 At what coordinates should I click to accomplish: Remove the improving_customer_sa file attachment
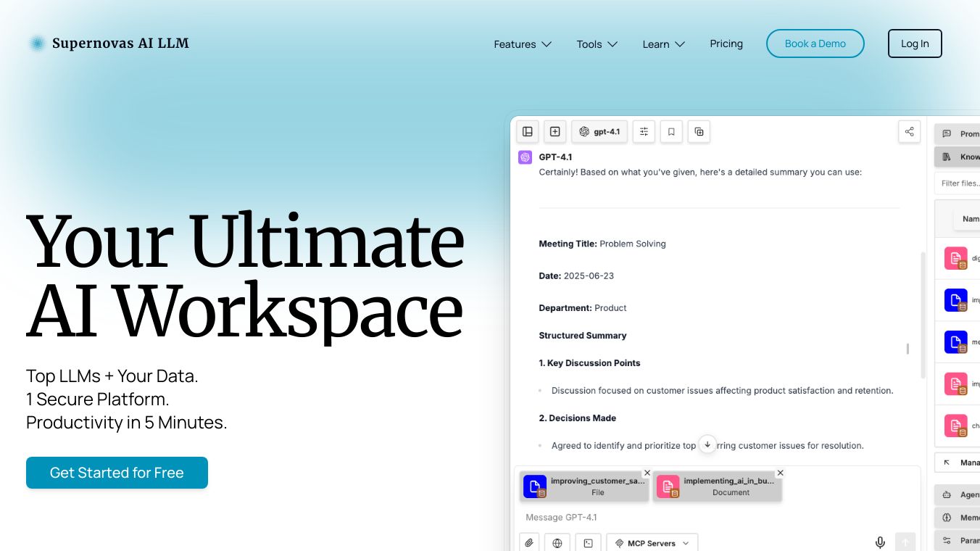[647, 473]
